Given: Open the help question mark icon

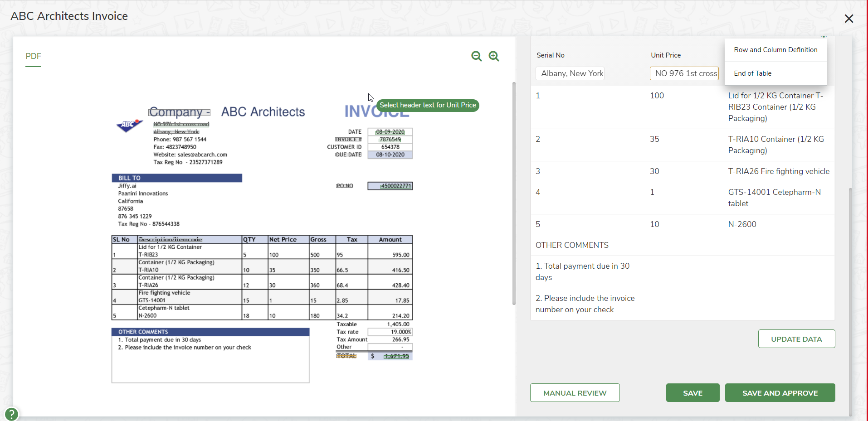Looking at the screenshot, I should [x=11, y=414].
